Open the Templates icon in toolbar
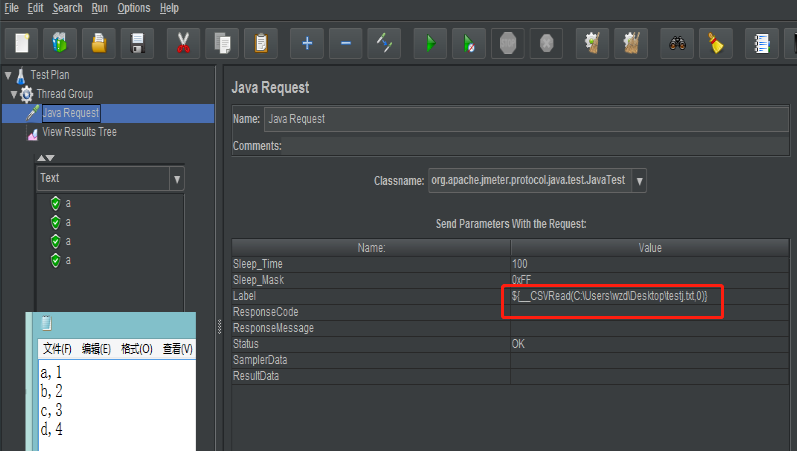Viewport: 797px width, 451px height. (60, 43)
